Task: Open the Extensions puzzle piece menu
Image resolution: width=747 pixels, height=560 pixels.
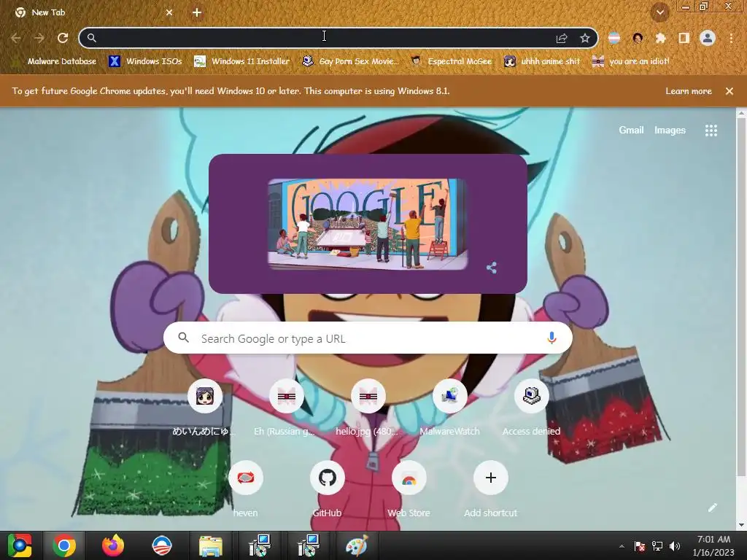Action: (661, 38)
